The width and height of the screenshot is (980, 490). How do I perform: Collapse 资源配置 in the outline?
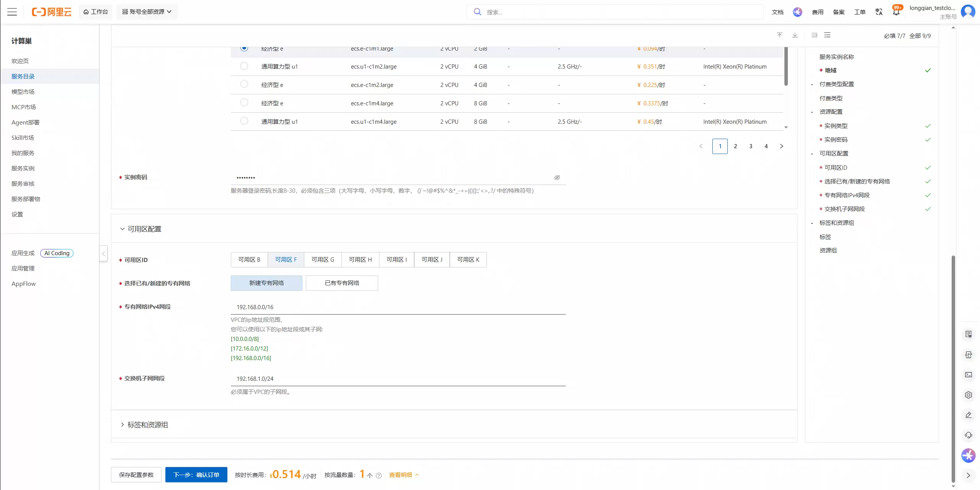[812, 112]
